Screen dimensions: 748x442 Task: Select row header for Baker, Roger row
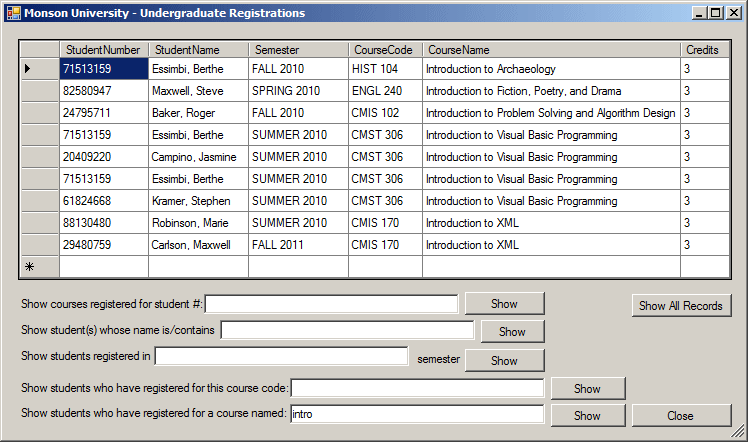(40, 113)
